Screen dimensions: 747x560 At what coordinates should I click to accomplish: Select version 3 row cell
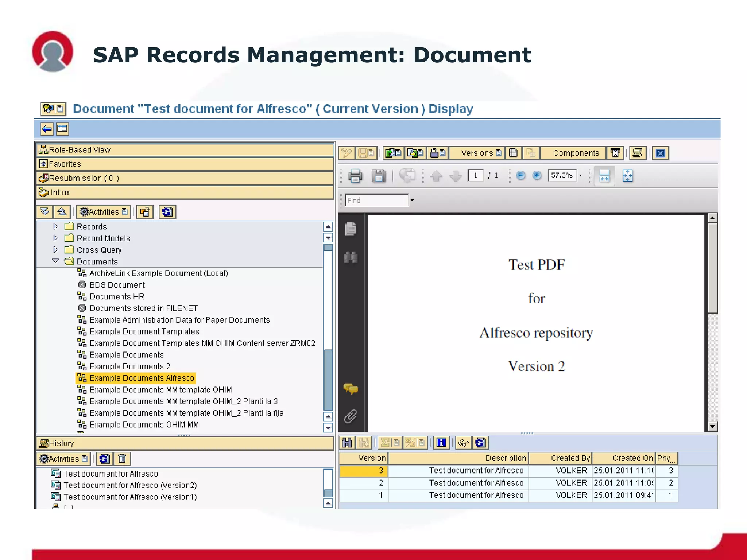363,471
